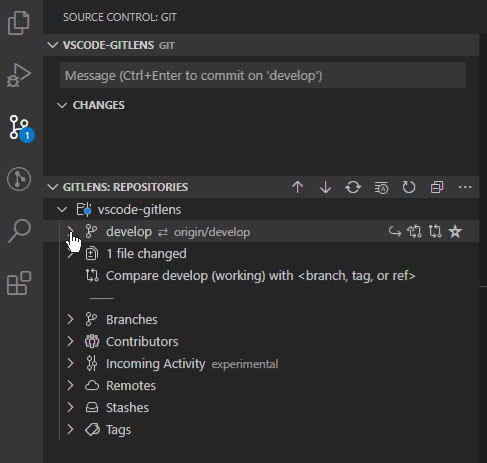
Task: Expand the Stashes node
Action: pos(70,407)
